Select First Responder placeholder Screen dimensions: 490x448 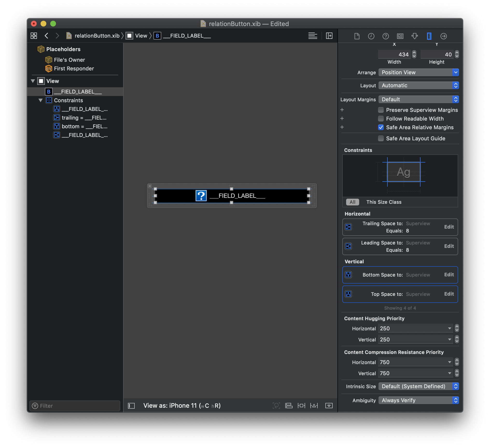pos(70,69)
